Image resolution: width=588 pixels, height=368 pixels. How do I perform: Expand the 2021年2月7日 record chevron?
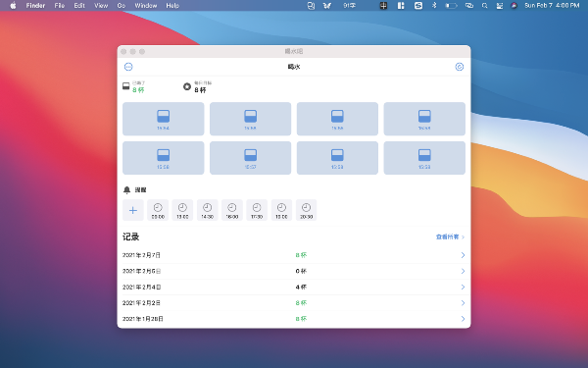[463, 255]
